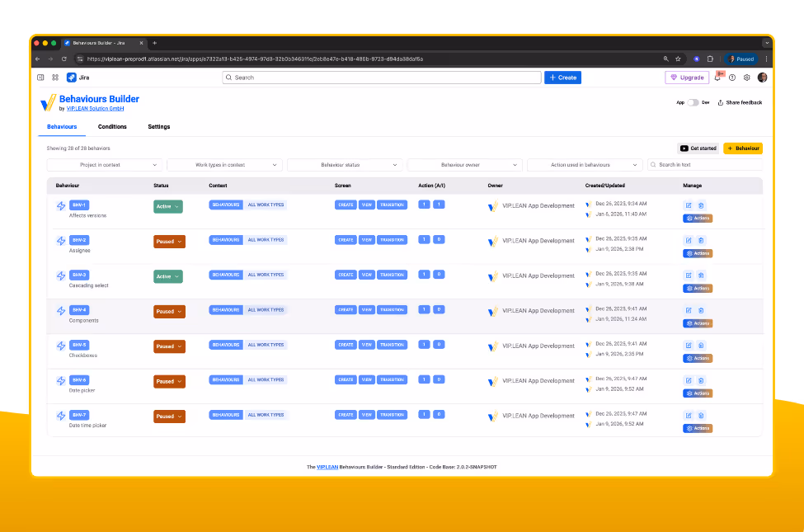The image size is (804, 532).
Task: Switch to the Settings tab
Action: 159,127
